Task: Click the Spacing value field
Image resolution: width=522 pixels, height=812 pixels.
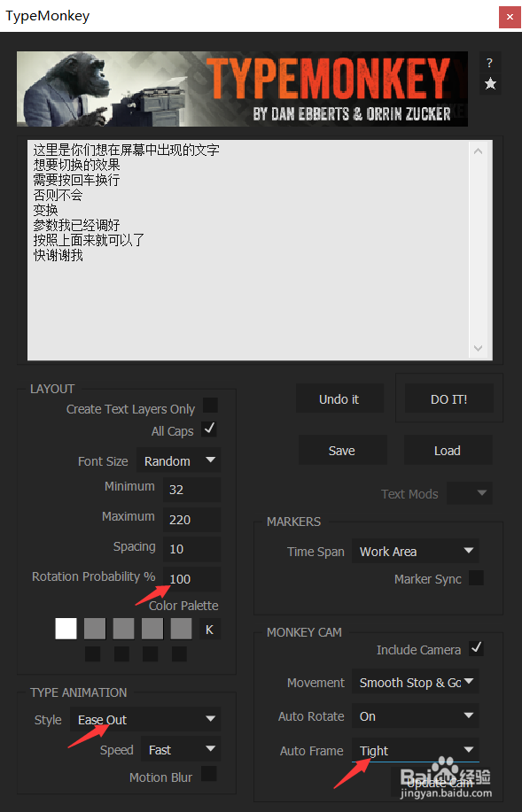Action: pos(191,549)
